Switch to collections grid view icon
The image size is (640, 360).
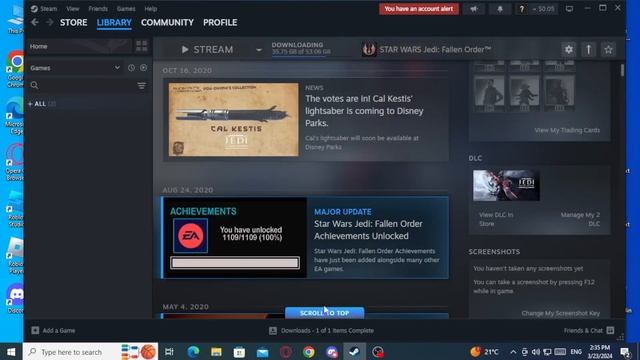point(142,46)
